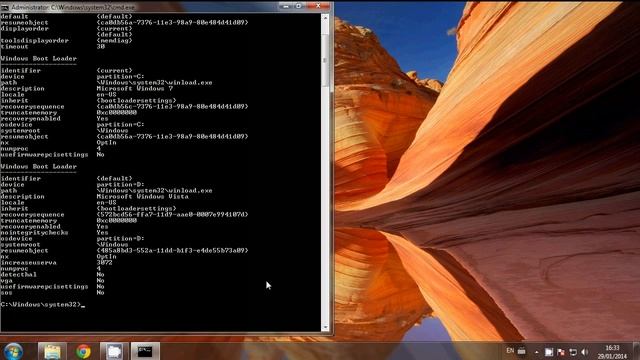Close the Command Prompt window
This screenshot has width=640, height=360.
(x=318, y=6)
